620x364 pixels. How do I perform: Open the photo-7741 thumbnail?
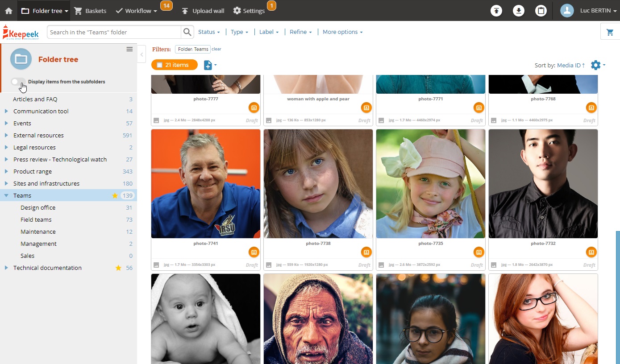[206, 184]
